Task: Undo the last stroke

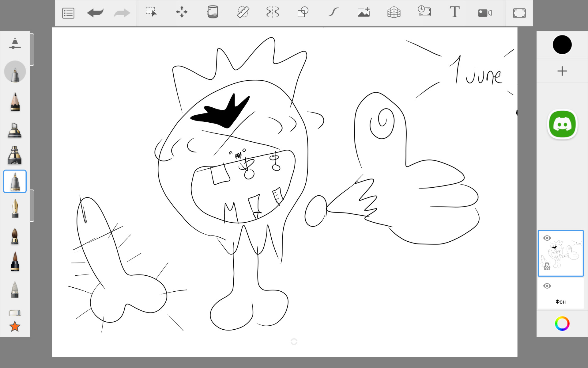Action: coord(95,13)
